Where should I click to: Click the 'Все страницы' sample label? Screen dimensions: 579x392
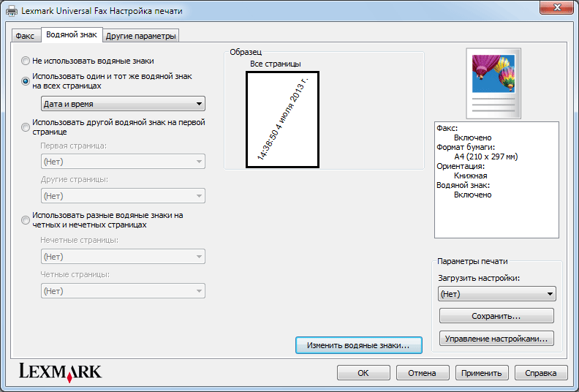pyautogui.click(x=276, y=64)
